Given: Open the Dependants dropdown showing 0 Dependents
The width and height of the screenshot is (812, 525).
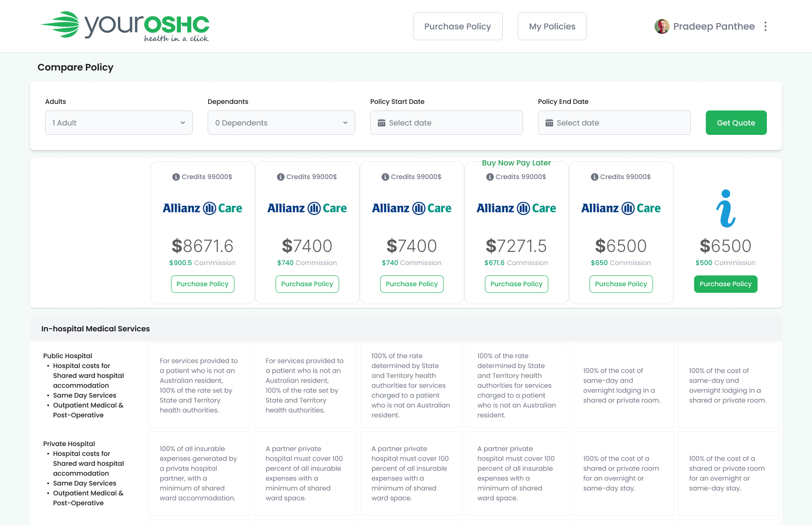Looking at the screenshot, I should point(281,123).
